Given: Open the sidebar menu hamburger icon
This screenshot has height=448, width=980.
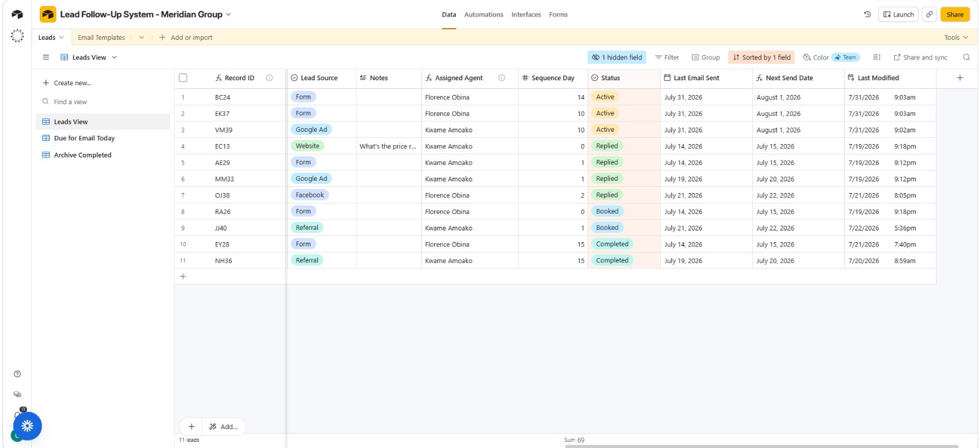Looking at the screenshot, I should [x=46, y=57].
